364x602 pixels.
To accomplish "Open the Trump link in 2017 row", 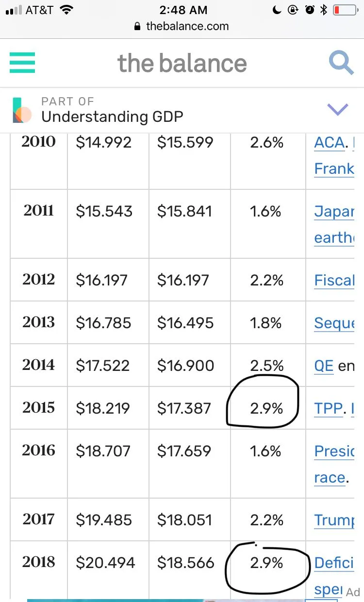I will point(334,520).
